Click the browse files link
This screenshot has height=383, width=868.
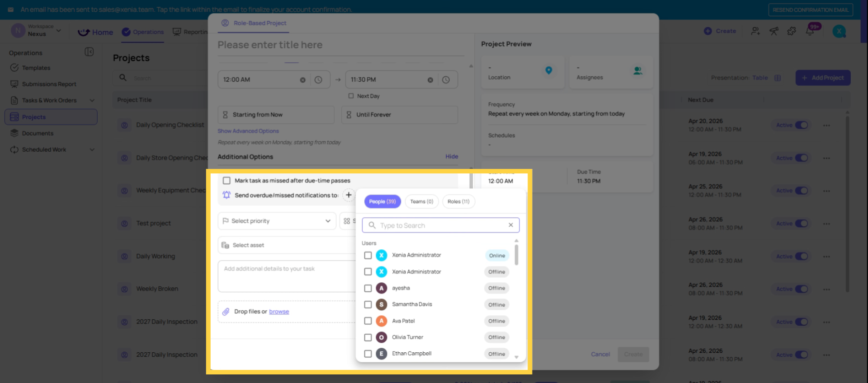pyautogui.click(x=279, y=312)
